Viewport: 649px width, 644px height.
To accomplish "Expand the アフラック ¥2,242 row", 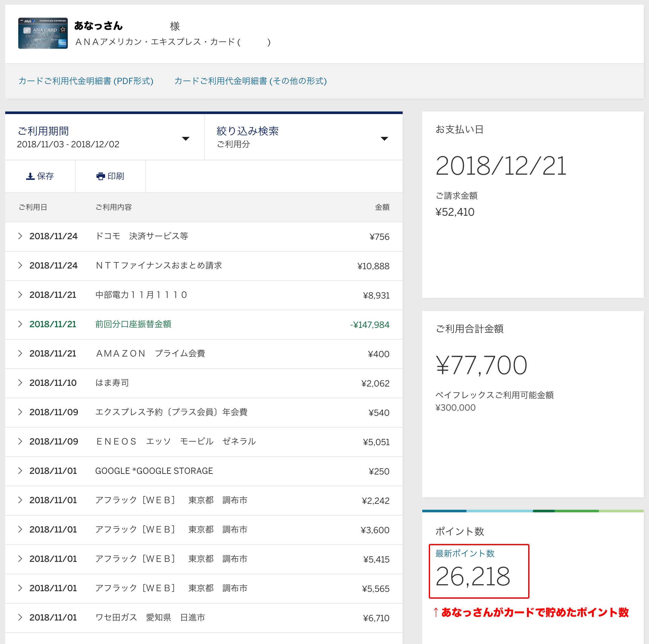I will click(x=204, y=500).
